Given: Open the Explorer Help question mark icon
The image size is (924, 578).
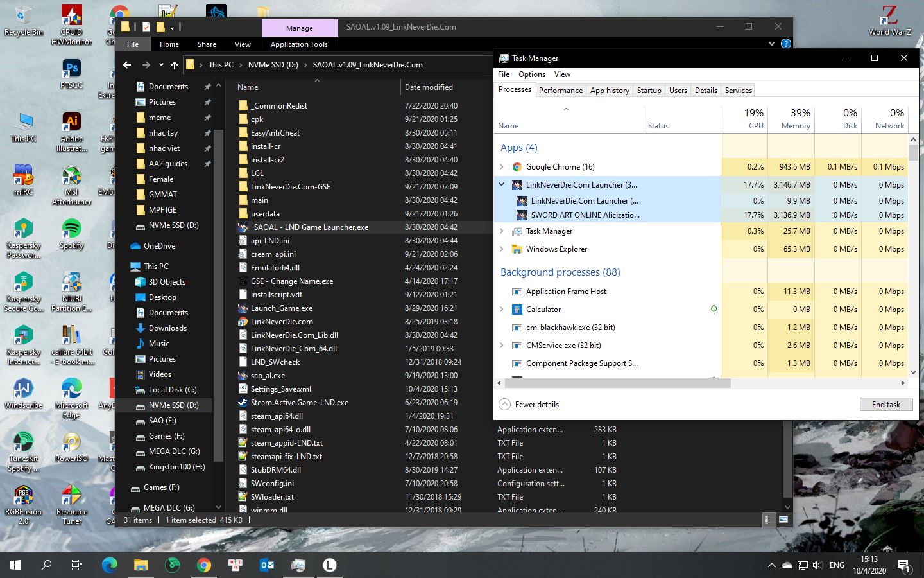Looking at the screenshot, I should click(786, 44).
